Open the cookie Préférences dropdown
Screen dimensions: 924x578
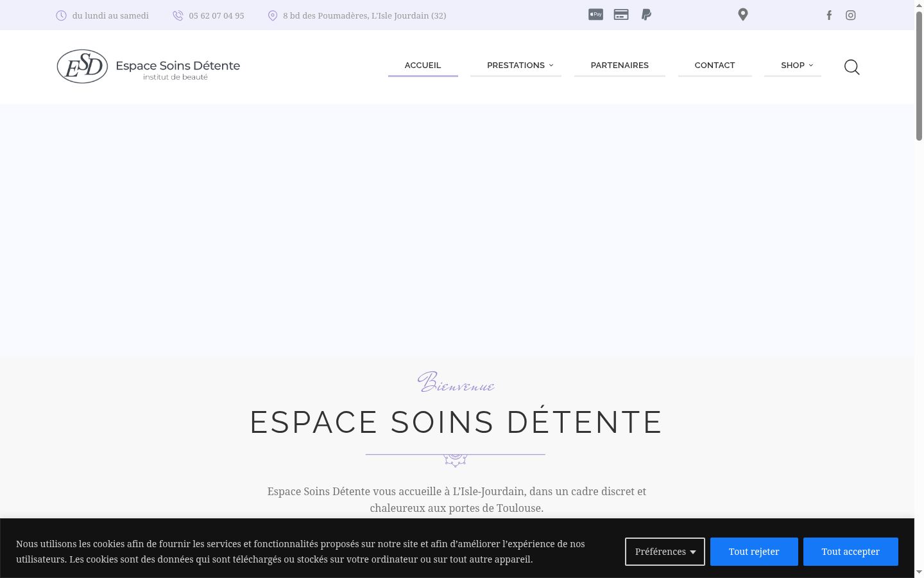point(665,552)
